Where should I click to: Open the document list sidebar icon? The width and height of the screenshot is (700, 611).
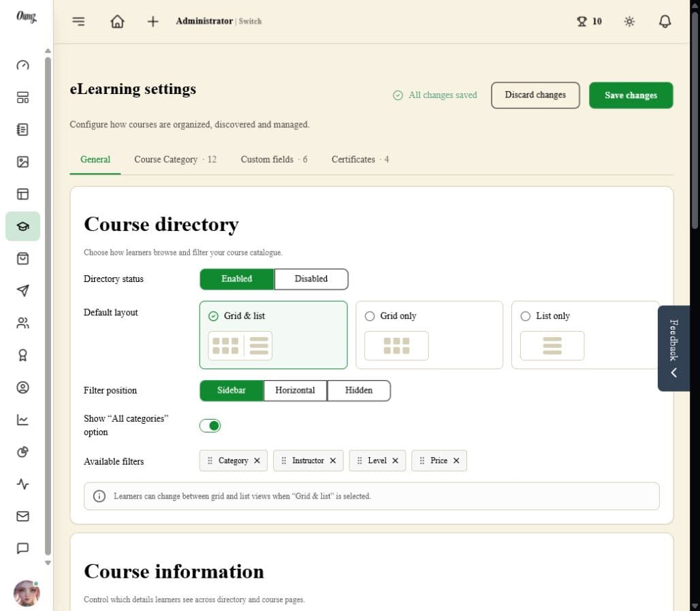pos(22,129)
